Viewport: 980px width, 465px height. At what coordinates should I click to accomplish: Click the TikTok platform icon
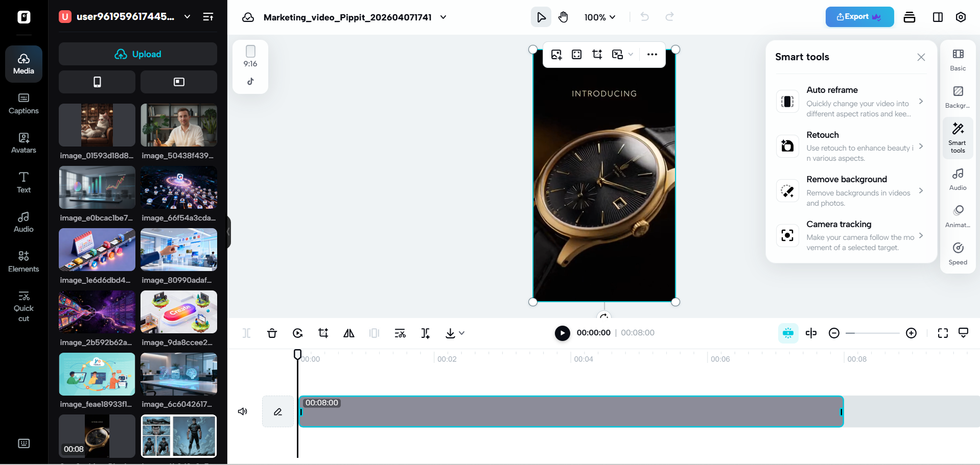pyautogui.click(x=250, y=81)
